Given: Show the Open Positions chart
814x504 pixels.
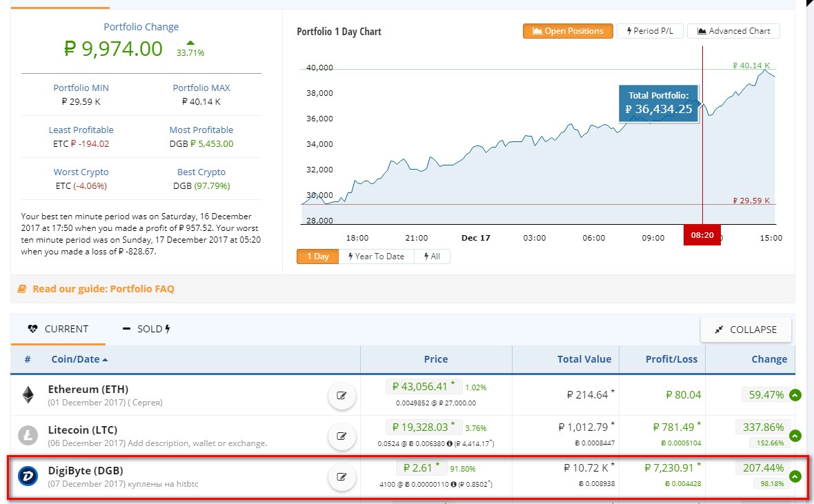Looking at the screenshot, I should [568, 31].
